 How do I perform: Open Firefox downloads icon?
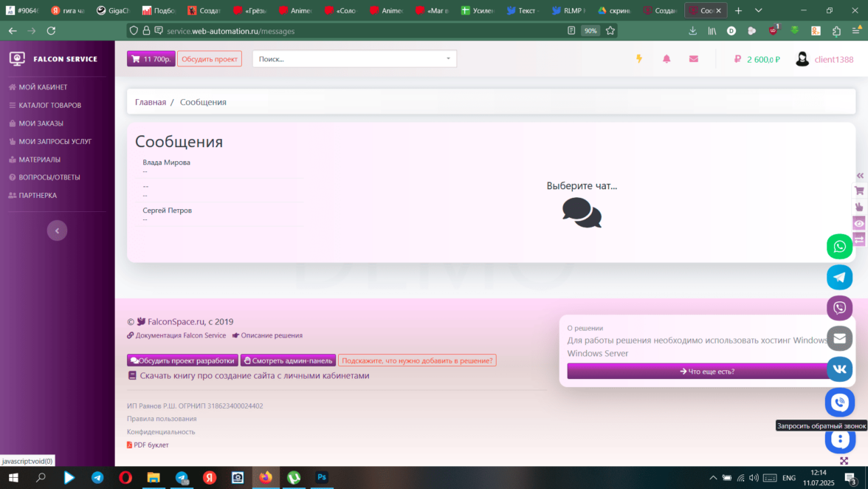point(692,31)
